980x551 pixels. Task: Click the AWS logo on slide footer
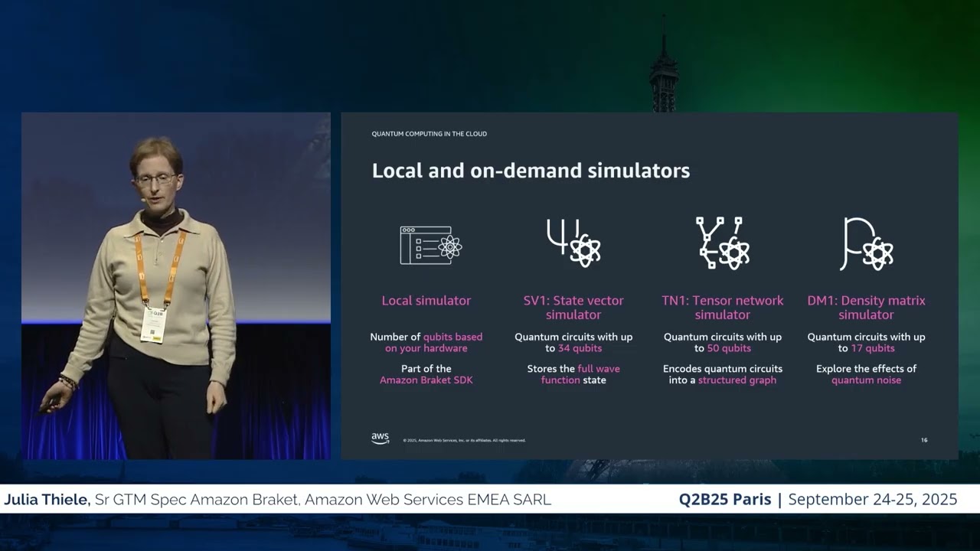click(381, 439)
